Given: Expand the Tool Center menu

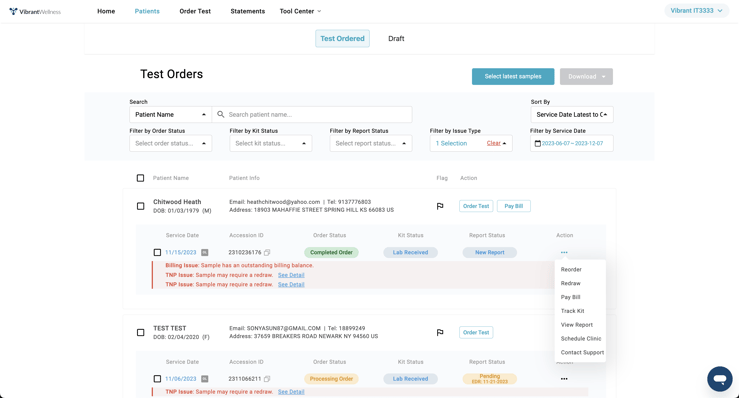Looking at the screenshot, I should pyautogui.click(x=300, y=11).
